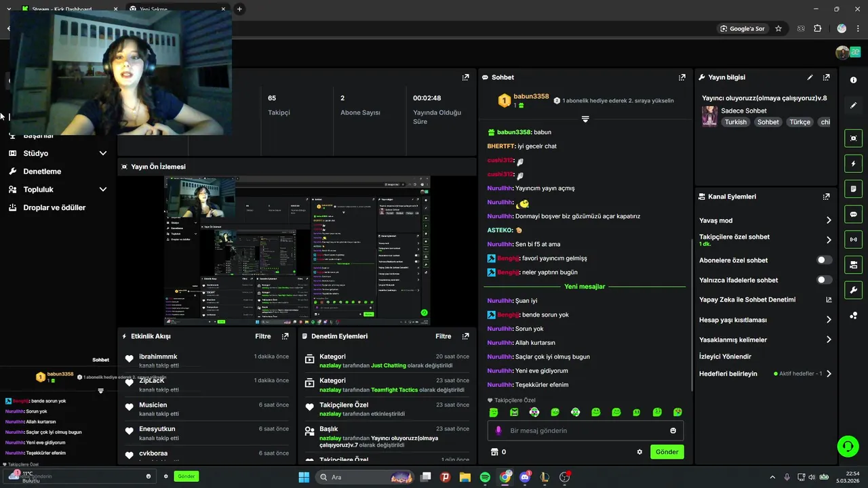Open the Windows Start menu
The width and height of the screenshot is (868, 488).
[x=304, y=477]
